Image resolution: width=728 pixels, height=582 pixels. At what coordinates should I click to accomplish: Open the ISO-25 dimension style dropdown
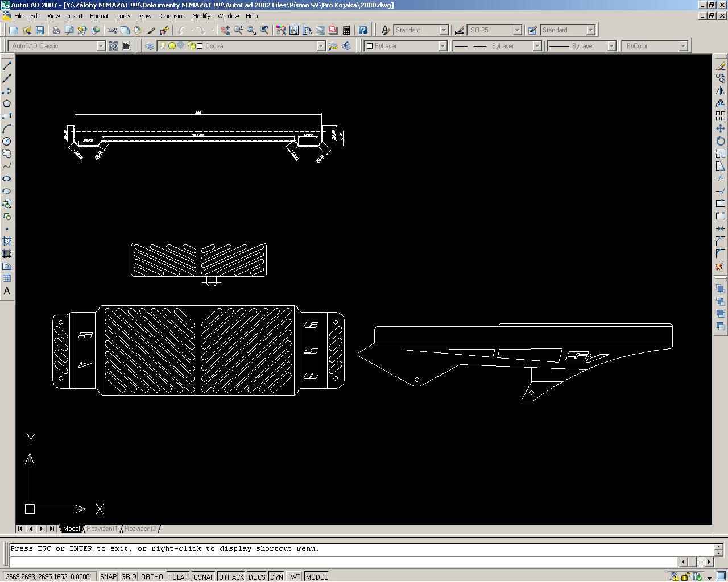[518, 30]
